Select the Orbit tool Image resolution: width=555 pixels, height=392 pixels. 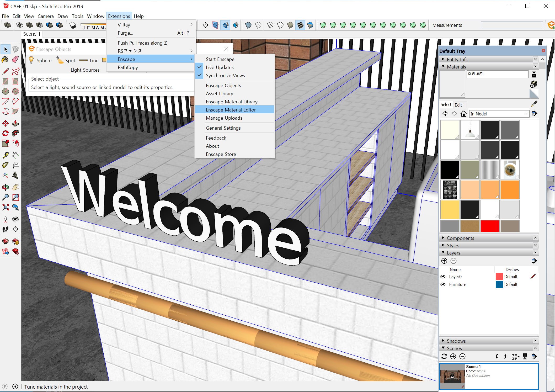click(6, 187)
